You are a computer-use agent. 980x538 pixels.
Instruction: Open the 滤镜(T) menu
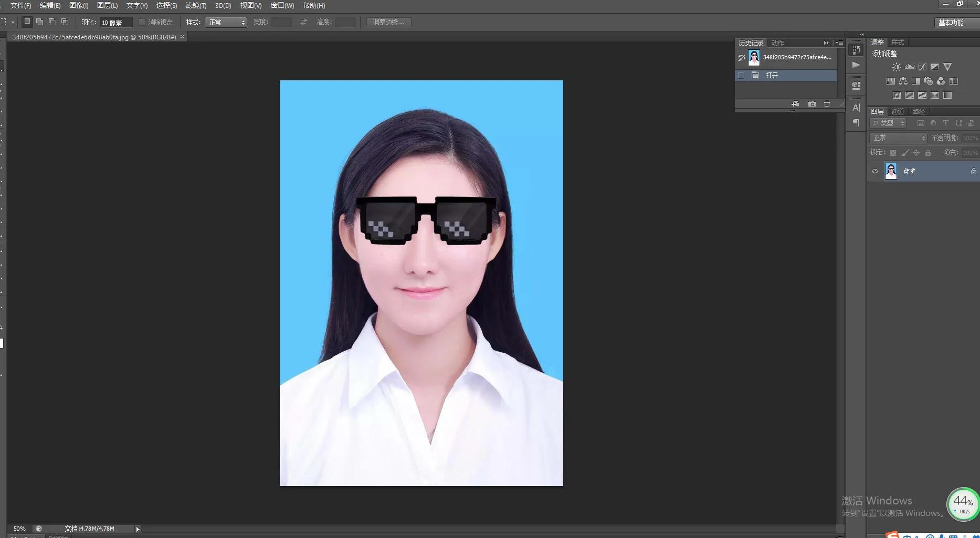[x=196, y=5]
